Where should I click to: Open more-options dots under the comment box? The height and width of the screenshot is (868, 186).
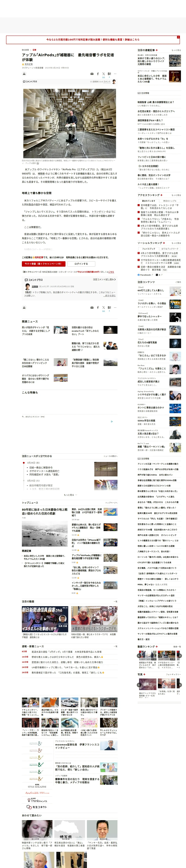[x=115, y=308]
